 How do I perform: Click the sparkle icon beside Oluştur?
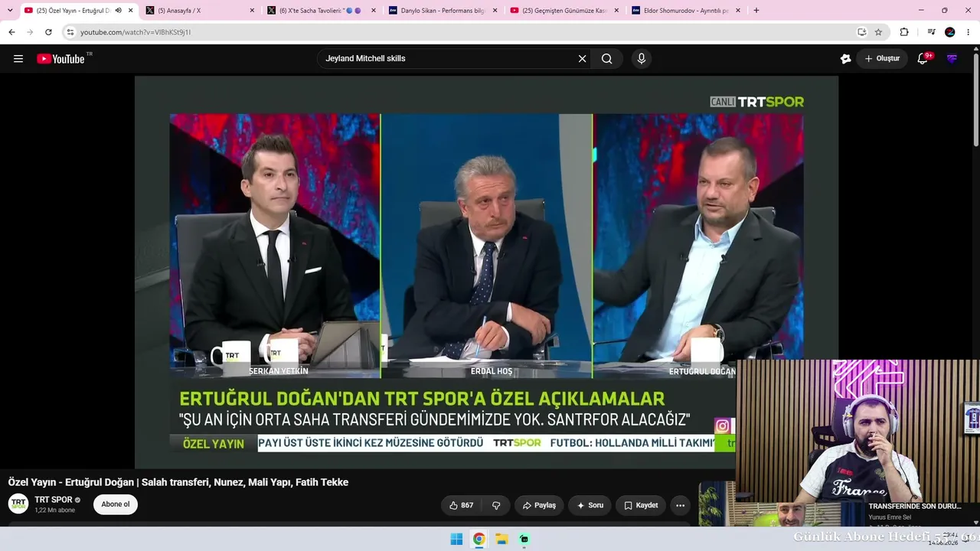pos(845,59)
